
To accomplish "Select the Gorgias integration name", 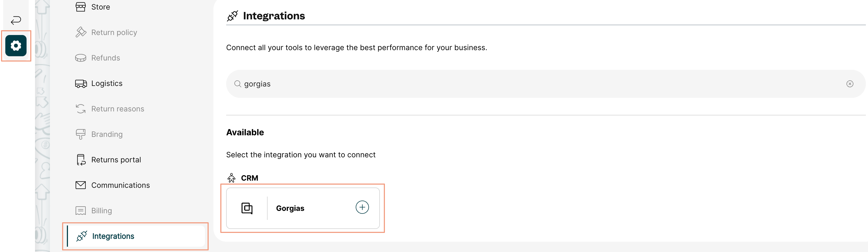I will [290, 208].
